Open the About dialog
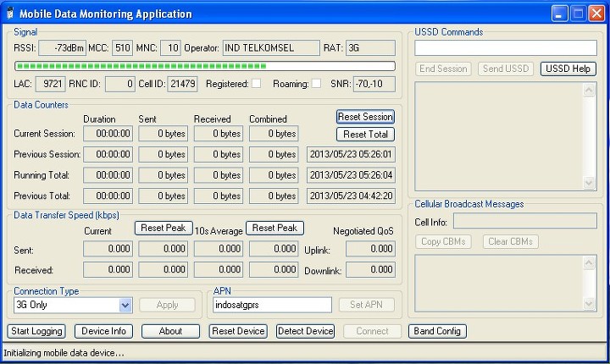The height and width of the screenshot is (364, 610). point(171,331)
